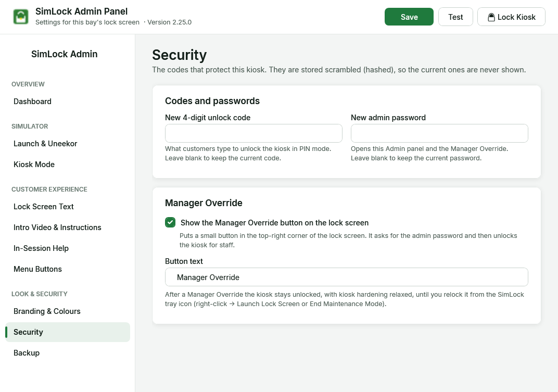Click the 'Leave blank to keep the current code' hint

click(223, 158)
